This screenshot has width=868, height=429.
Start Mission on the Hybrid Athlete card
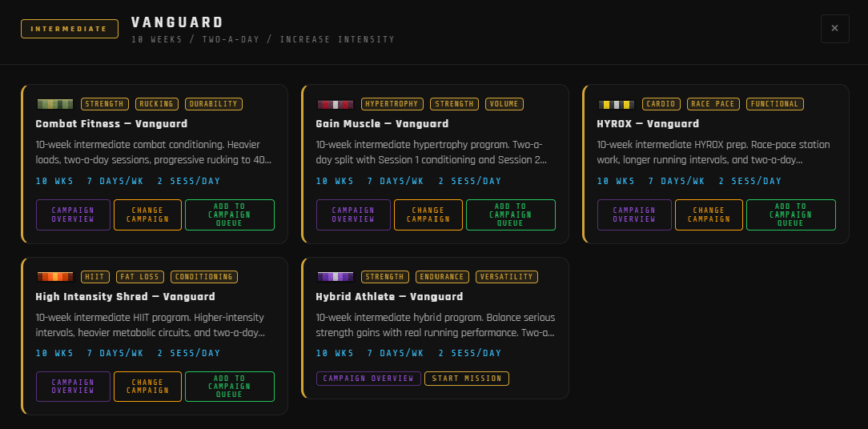click(467, 379)
